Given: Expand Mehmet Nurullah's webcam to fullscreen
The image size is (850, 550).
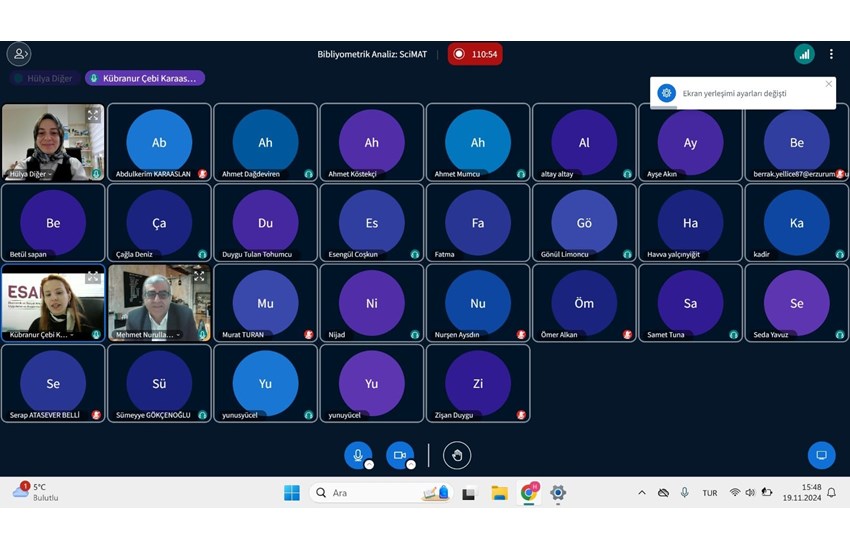Looking at the screenshot, I should (x=199, y=275).
